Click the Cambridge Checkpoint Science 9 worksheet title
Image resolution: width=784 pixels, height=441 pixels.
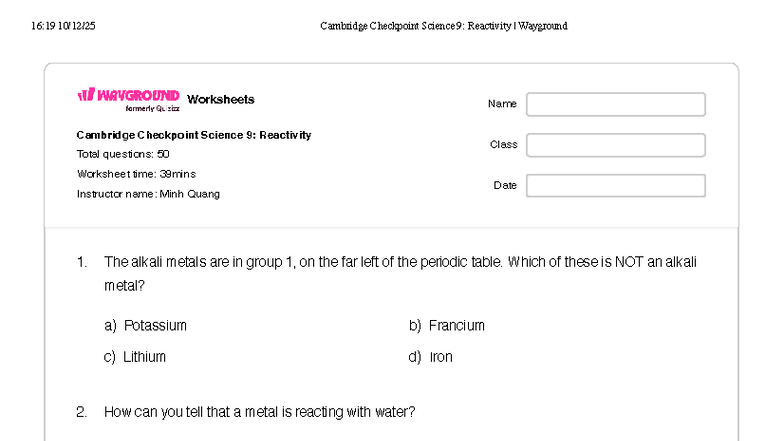click(x=194, y=135)
